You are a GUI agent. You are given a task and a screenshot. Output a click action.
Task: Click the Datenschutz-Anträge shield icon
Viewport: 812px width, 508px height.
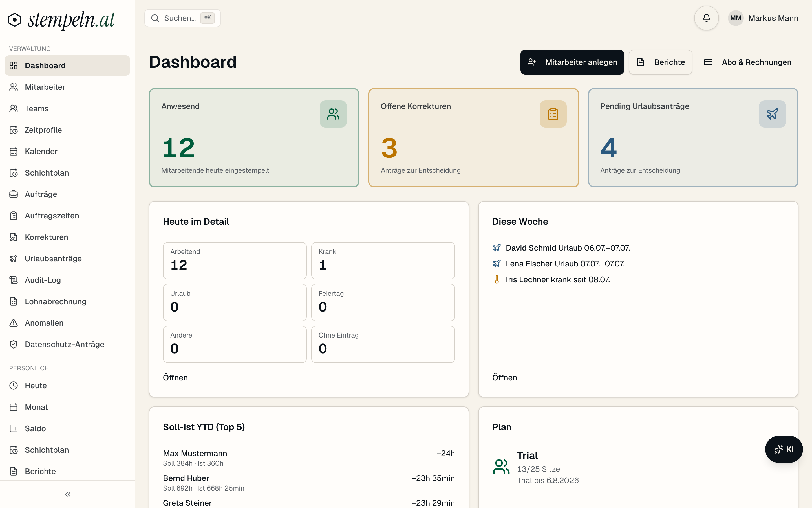(14, 344)
